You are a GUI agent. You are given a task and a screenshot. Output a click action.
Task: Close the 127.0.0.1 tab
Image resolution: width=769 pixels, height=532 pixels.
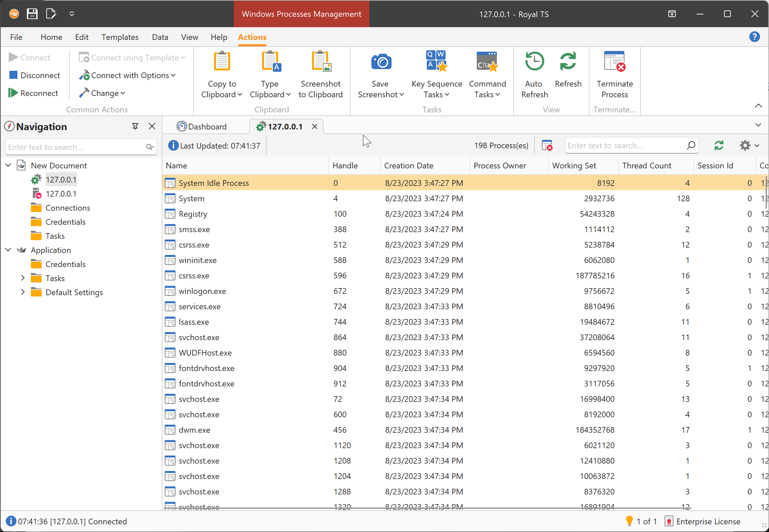pos(315,126)
